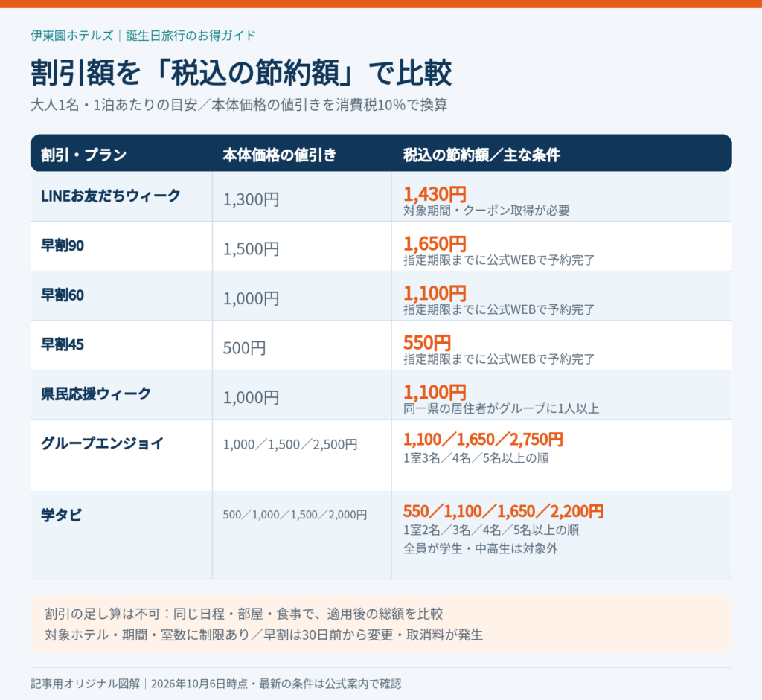The height and width of the screenshot is (700, 762).
Task: Click the 1,000円 cell in 県民応援ウィーク row
Action: [x=251, y=398]
